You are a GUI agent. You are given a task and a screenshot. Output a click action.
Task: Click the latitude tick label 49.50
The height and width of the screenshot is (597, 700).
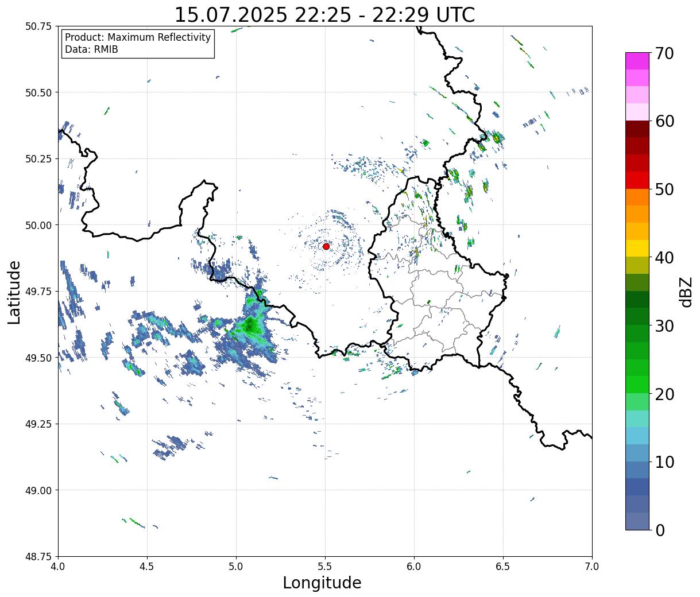pos(38,358)
